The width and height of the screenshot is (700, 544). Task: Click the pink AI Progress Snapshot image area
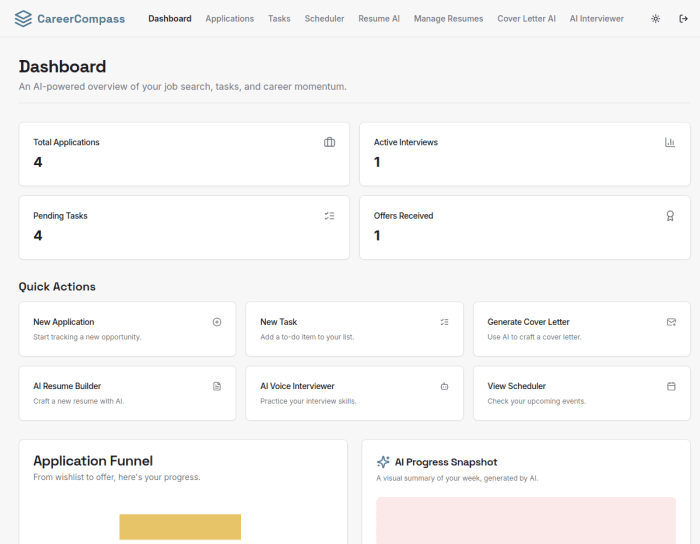tap(526, 520)
